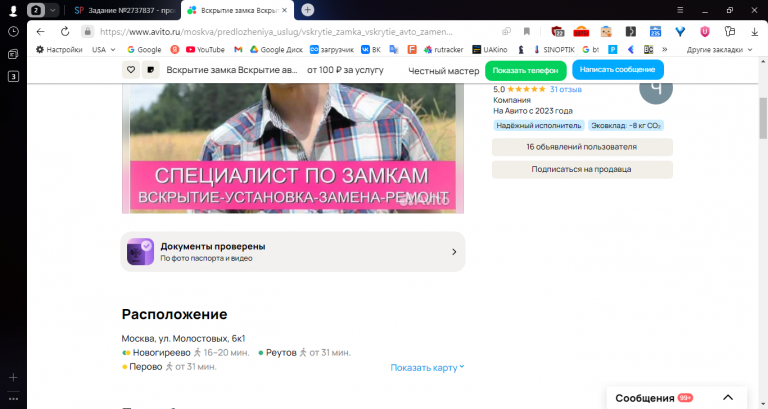Expand the Сообщения panel chevron
Screen dimensions: 768x409
(728, 398)
